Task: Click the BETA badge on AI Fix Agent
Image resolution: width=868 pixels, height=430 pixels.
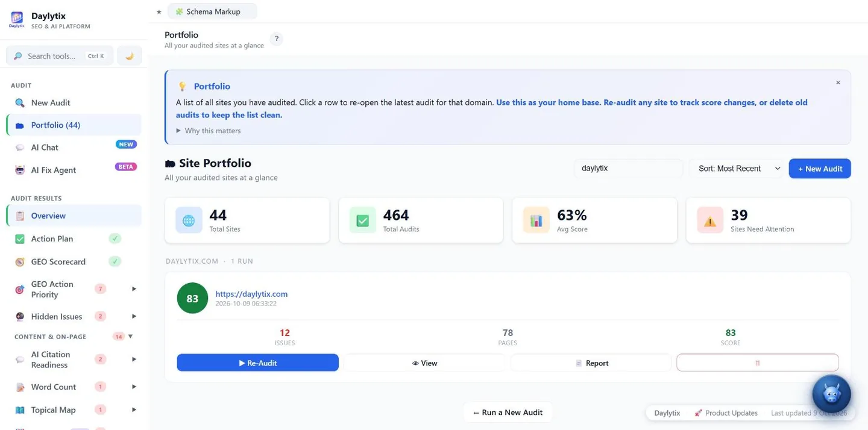Action: [126, 167]
